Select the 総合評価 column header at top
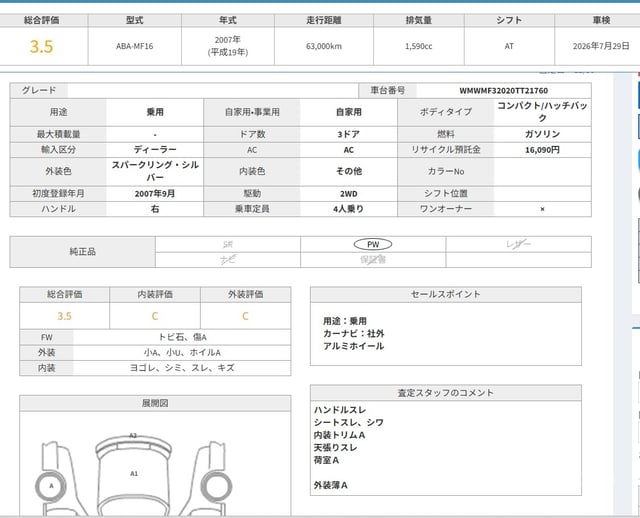 (40, 20)
